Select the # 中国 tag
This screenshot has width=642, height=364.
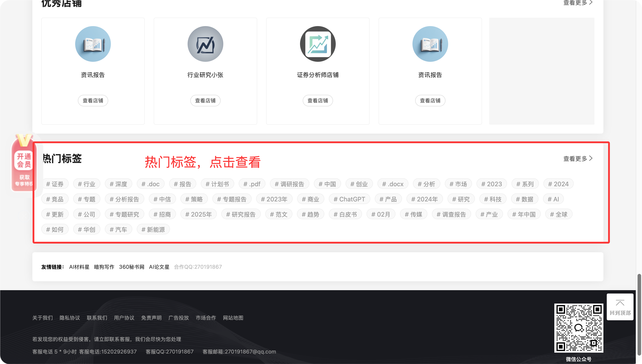pyautogui.click(x=327, y=184)
